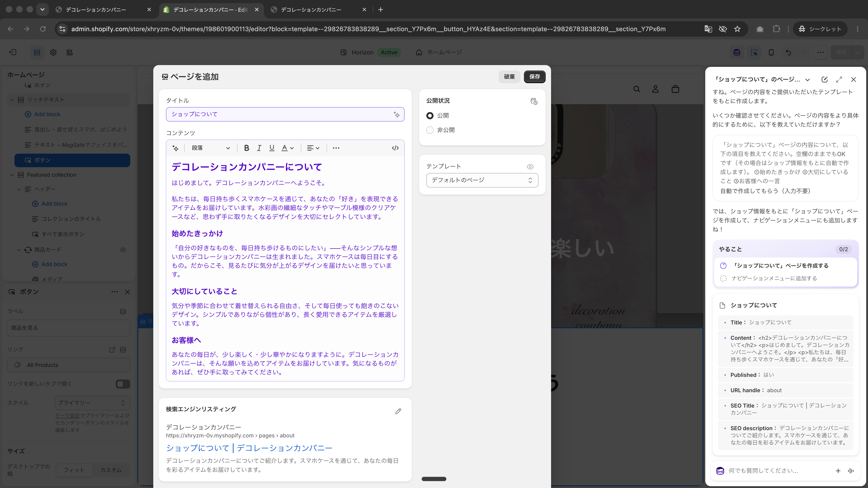Open top bar more actions menu
Screen dimensions: 868x488
point(820,52)
